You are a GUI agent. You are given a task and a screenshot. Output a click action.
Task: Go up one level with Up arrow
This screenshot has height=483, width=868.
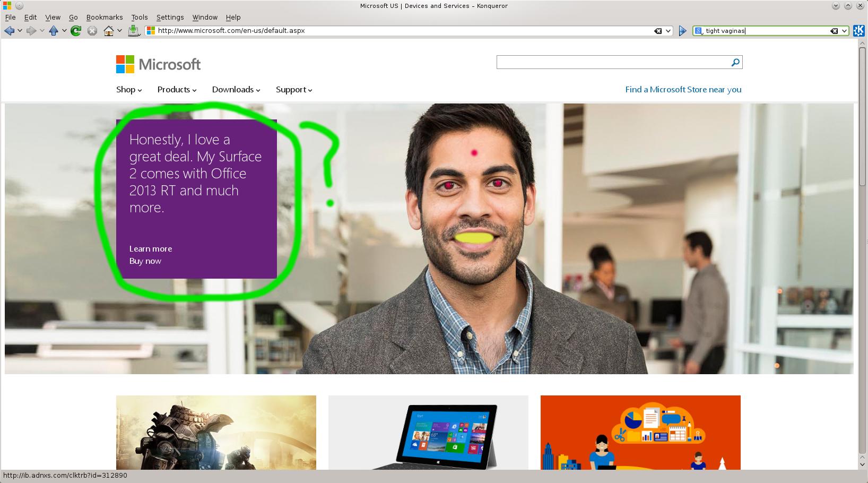click(x=54, y=31)
